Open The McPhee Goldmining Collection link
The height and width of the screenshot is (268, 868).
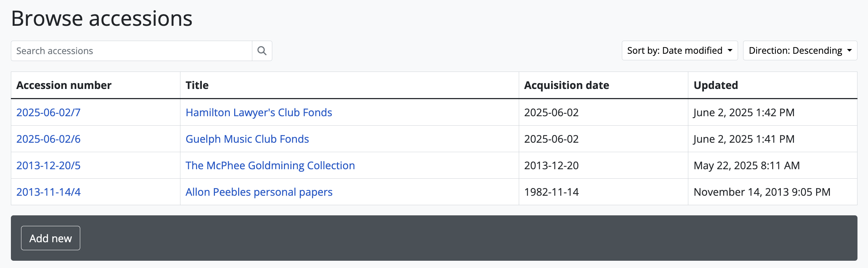(x=270, y=166)
